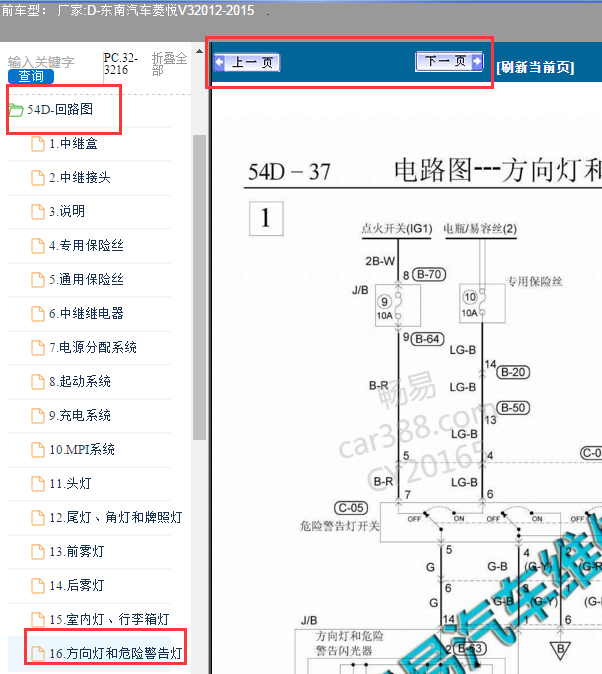Click the B-20 connector label in diagram
The width and height of the screenshot is (602, 674).
tap(513, 372)
